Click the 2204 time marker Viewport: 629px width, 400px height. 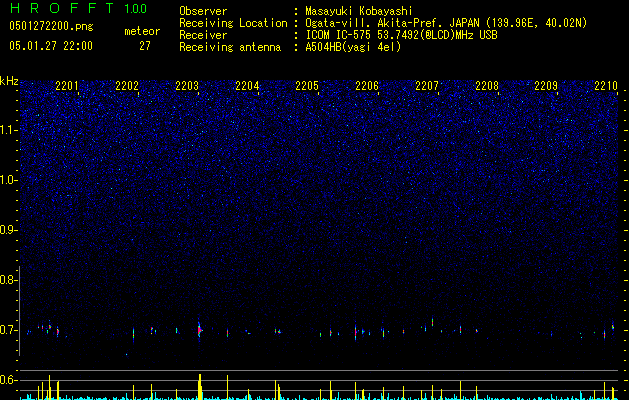pyautogui.click(x=247, y=86)
